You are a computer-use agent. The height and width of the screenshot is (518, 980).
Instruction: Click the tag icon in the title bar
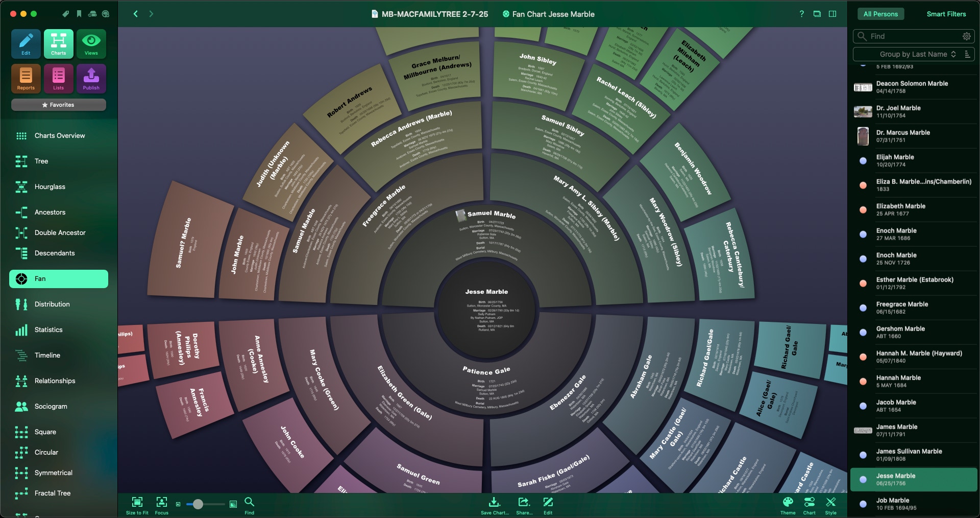coord(66,14)
